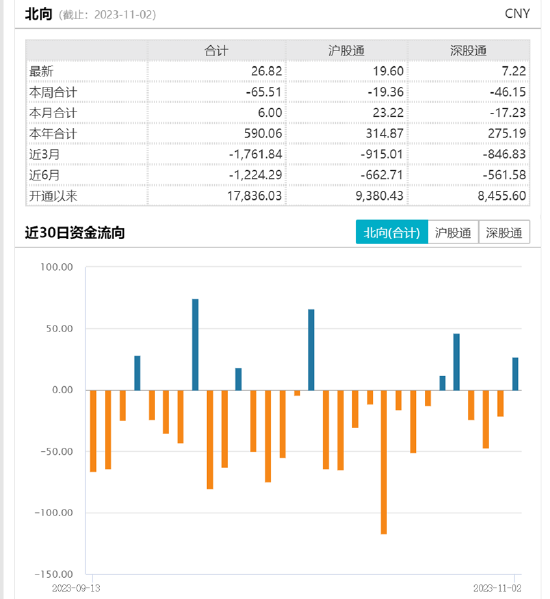Select the 最新 row label

click(x=41, y=71)
